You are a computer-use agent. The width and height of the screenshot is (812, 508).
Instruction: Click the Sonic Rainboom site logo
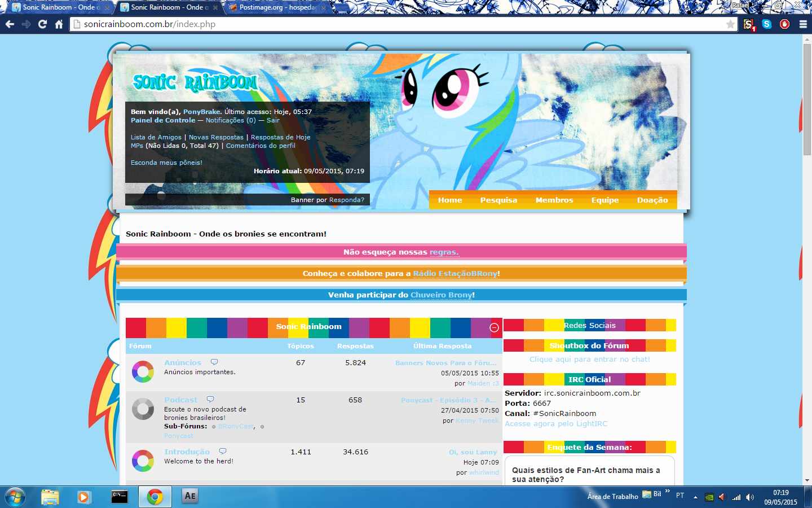[195, 82]
